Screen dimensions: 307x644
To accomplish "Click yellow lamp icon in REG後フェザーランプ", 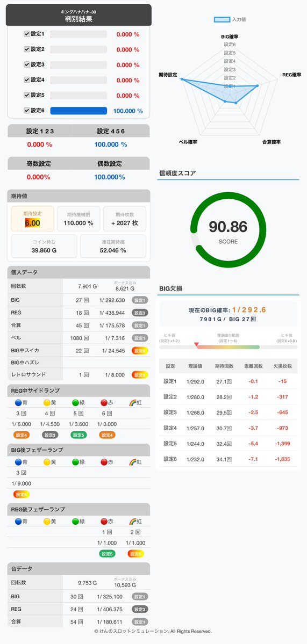I will tap(47, 522).
